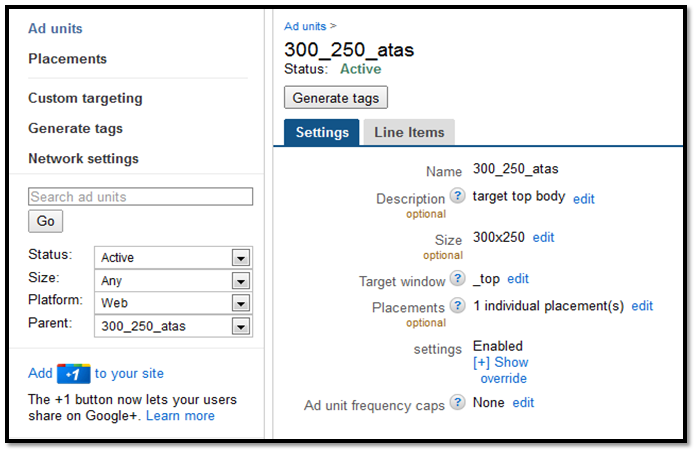The height and width of the screenshot is (454, 698).
Task: Expand the Show override settings
Action: 501,370
